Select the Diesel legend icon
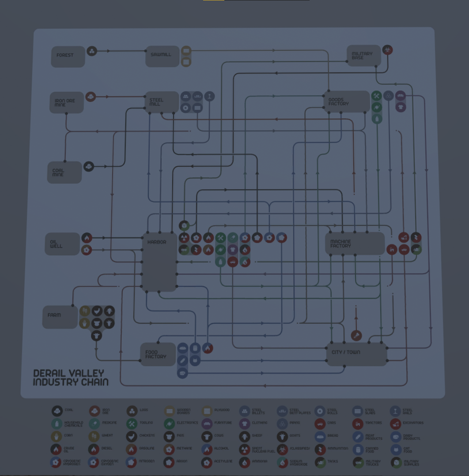The width and height of the screenshot is (469, 476). click(x=94, y=449)
